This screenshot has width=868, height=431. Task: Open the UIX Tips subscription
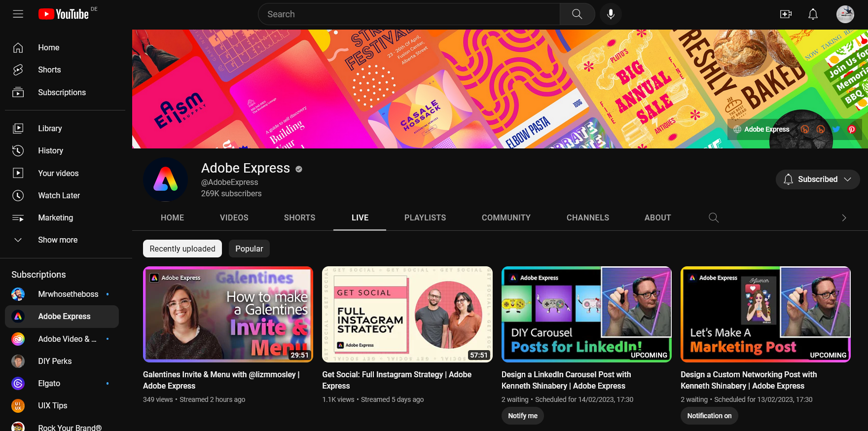62,405
